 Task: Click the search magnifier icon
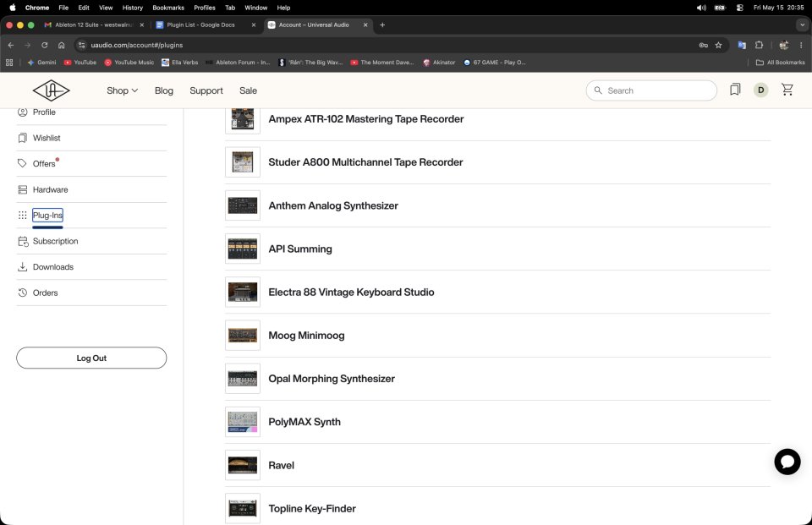click(x=598, y=90)
